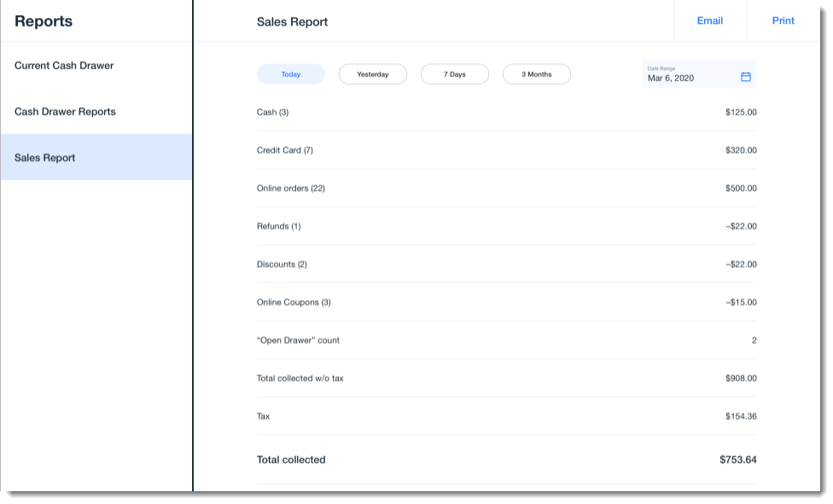Image resolution: width=833 pixels, height=504 pixels.
Task: Select the 7 Days filter pill
Action: pos(454,75)
